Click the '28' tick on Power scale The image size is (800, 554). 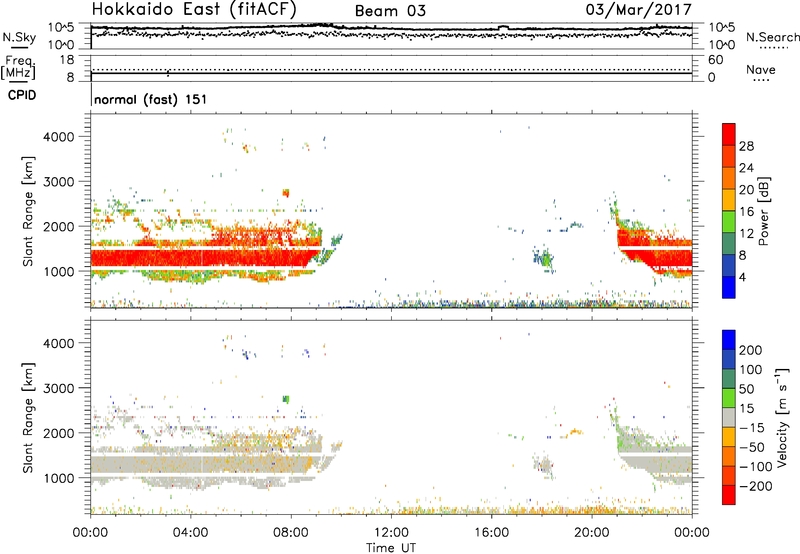click(746, 146)
